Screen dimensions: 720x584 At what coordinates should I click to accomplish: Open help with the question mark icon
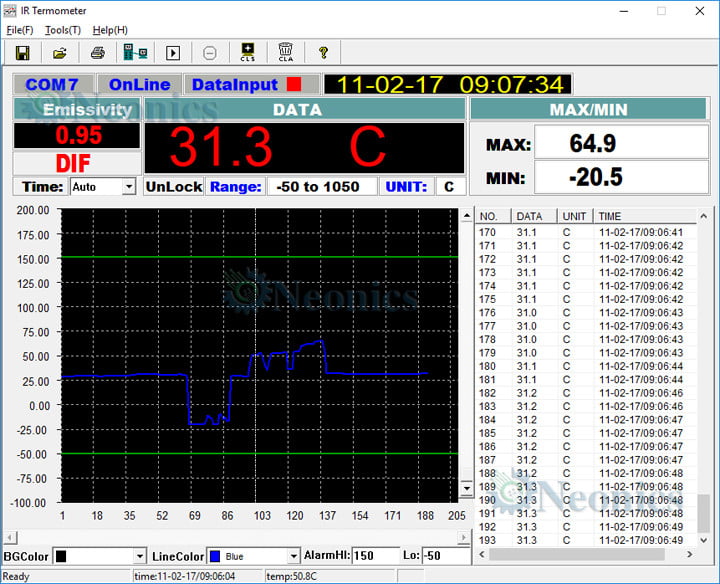pyautogui.click(x=323, y=53)
